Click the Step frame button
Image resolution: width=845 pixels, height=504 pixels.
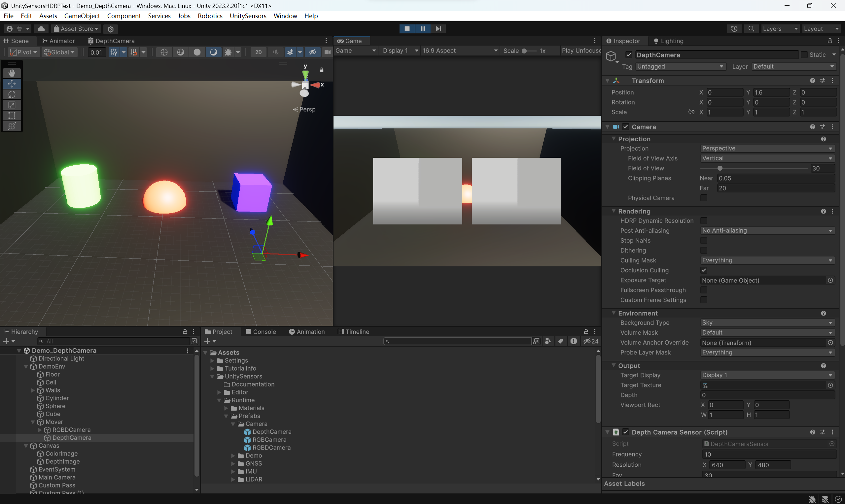tap(438, 29)
